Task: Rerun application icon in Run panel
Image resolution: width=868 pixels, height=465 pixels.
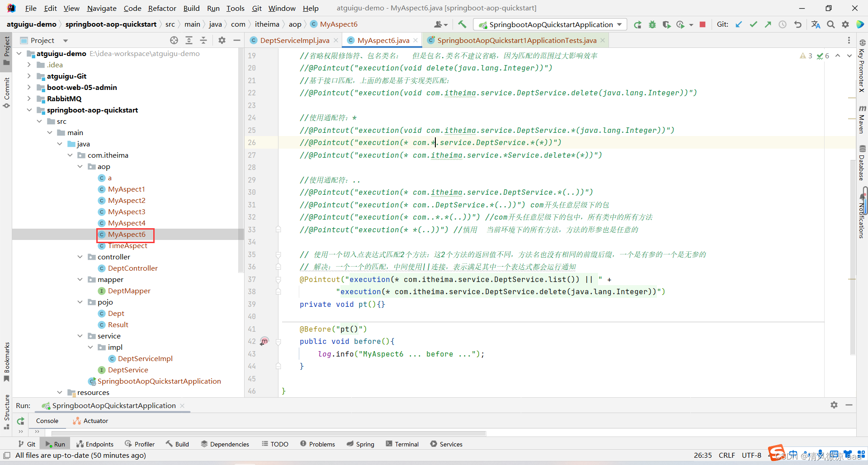Action: (x=20, y=421)
